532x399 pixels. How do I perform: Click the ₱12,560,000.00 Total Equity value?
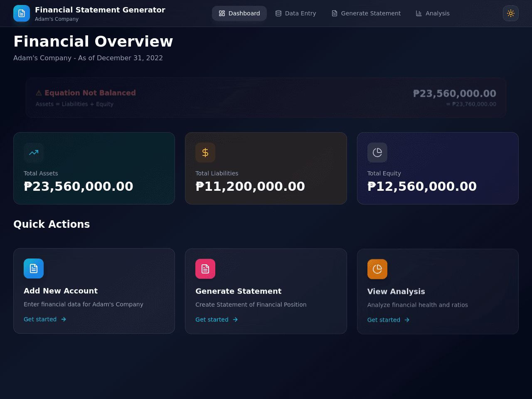coord(422,186)
